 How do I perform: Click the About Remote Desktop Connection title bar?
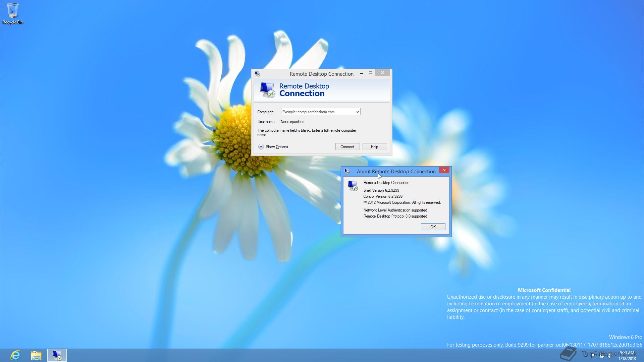(396, 171)
